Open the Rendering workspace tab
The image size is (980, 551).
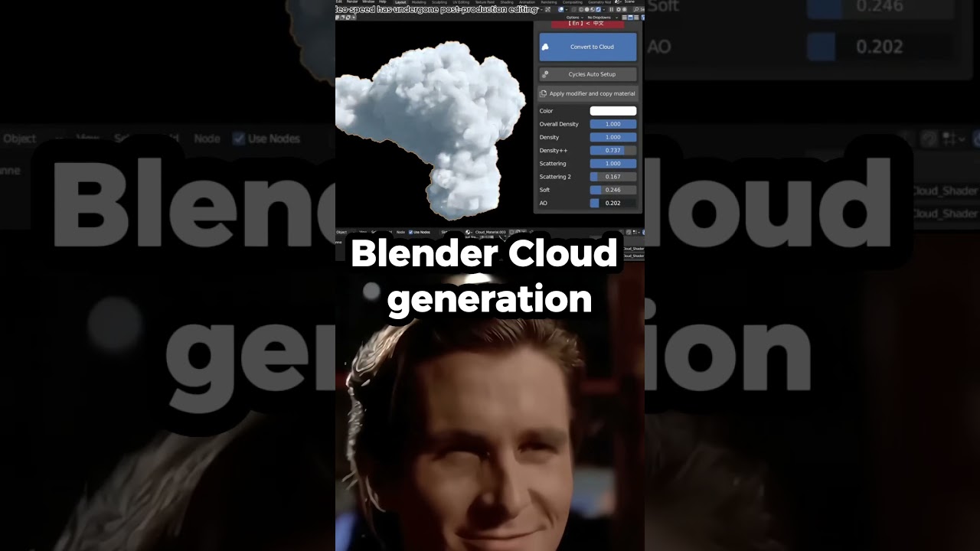point(549,2)
